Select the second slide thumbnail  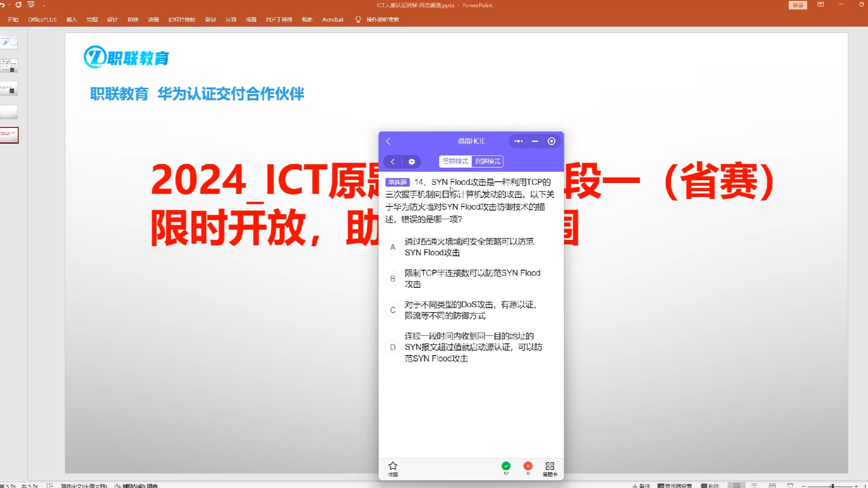tap(9, 66)
